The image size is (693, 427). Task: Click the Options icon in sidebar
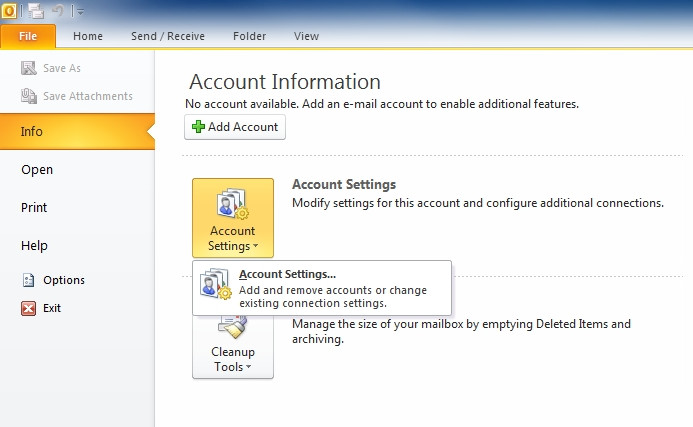point(29,280)
